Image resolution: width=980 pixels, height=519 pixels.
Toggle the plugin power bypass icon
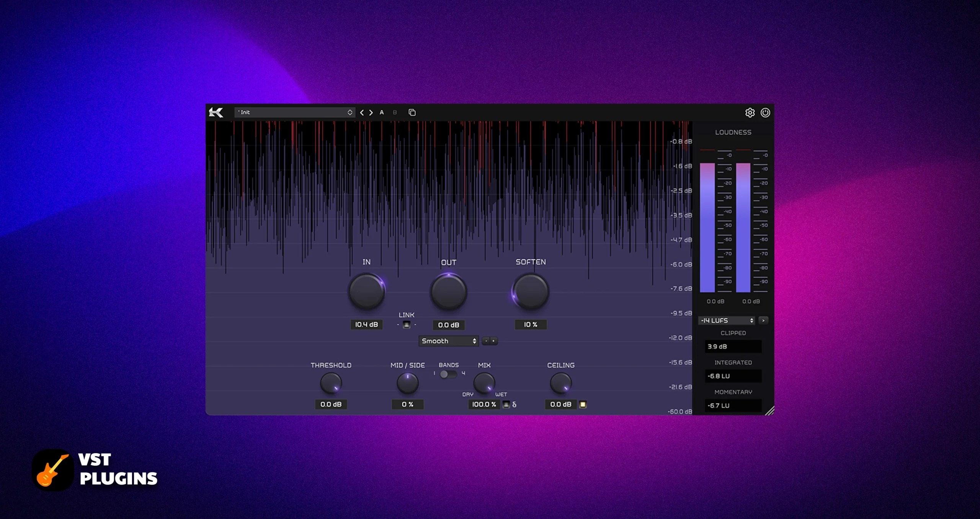coord(765,112)
